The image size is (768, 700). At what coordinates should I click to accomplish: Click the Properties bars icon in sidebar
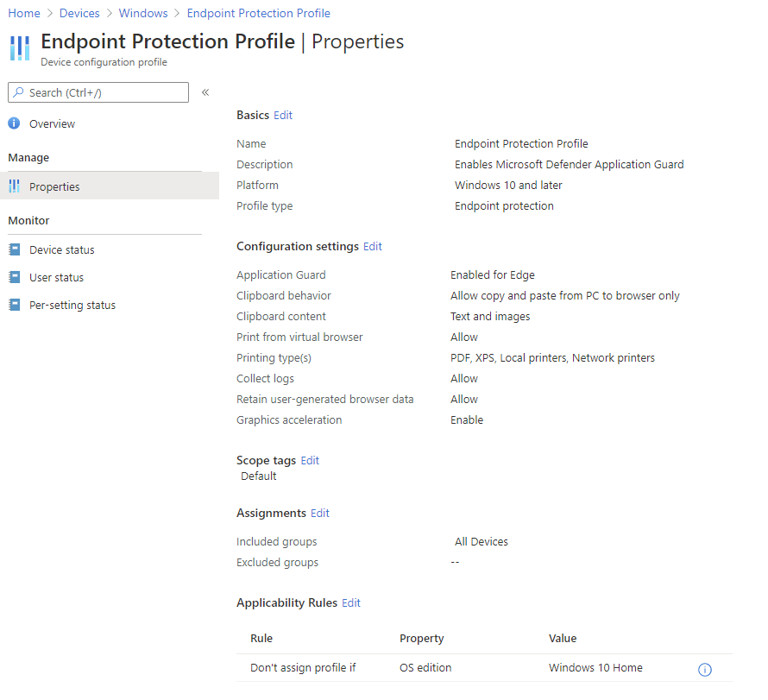pyautogui.click(x=14, y=186)
